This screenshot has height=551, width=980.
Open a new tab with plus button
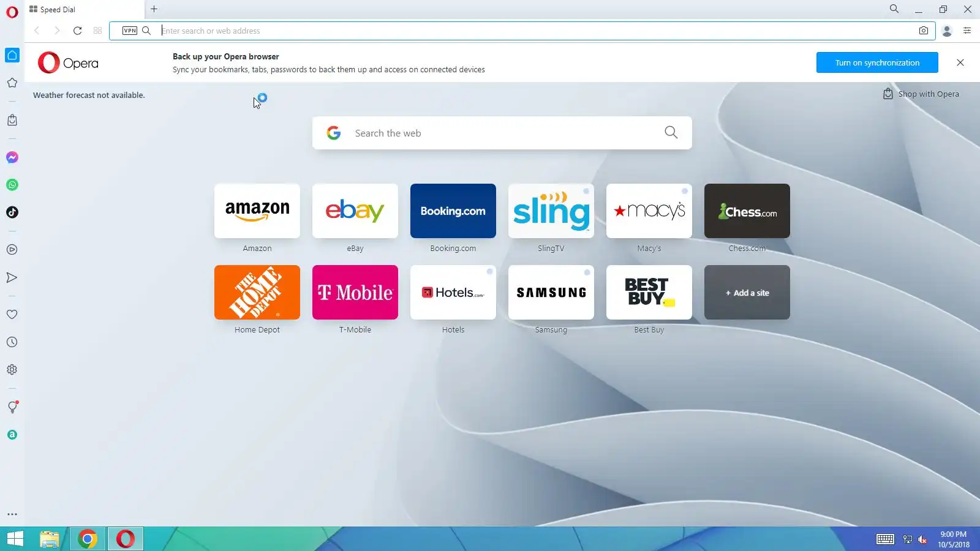coord(154,9)
